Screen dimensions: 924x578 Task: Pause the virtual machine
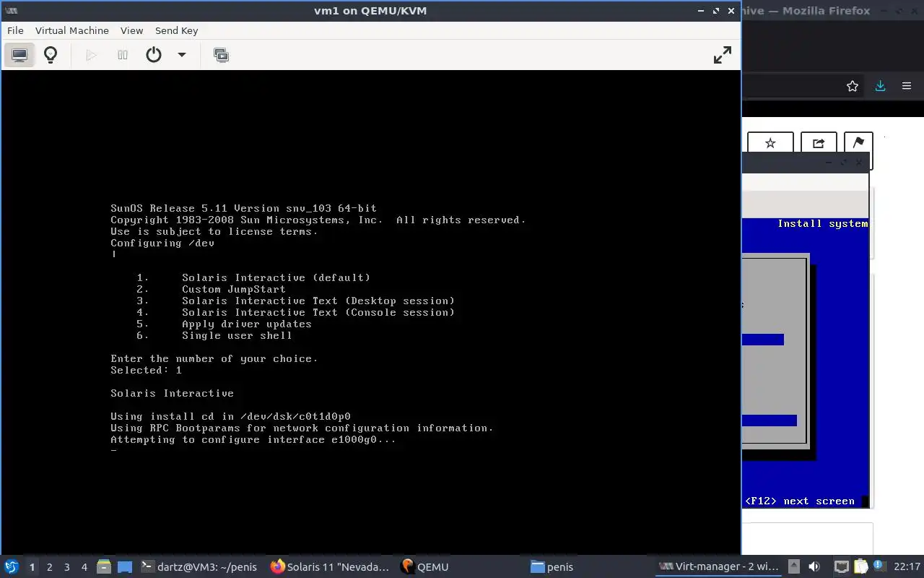[x=123, y=55]
